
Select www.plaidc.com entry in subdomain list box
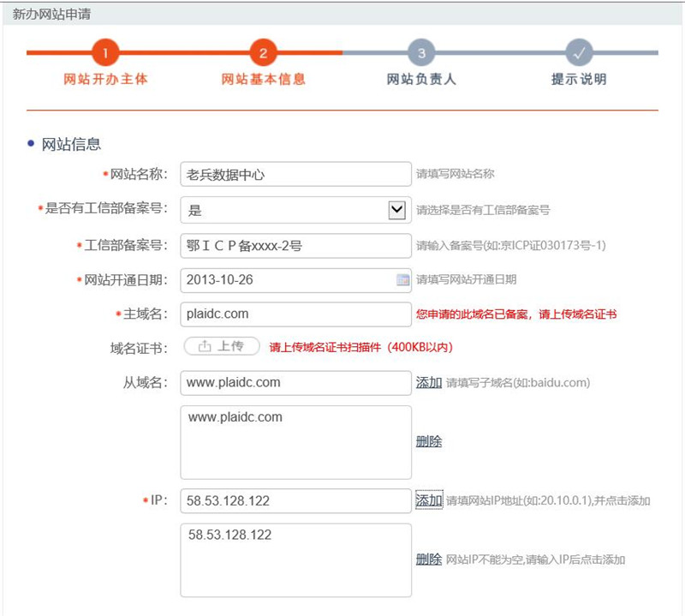click(x=235, y=417)
